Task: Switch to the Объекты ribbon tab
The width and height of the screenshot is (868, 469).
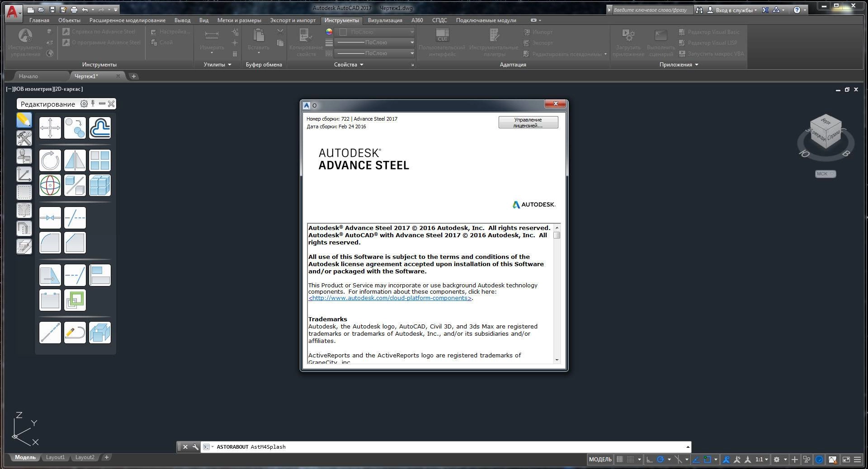Action: tap(69, 20)
